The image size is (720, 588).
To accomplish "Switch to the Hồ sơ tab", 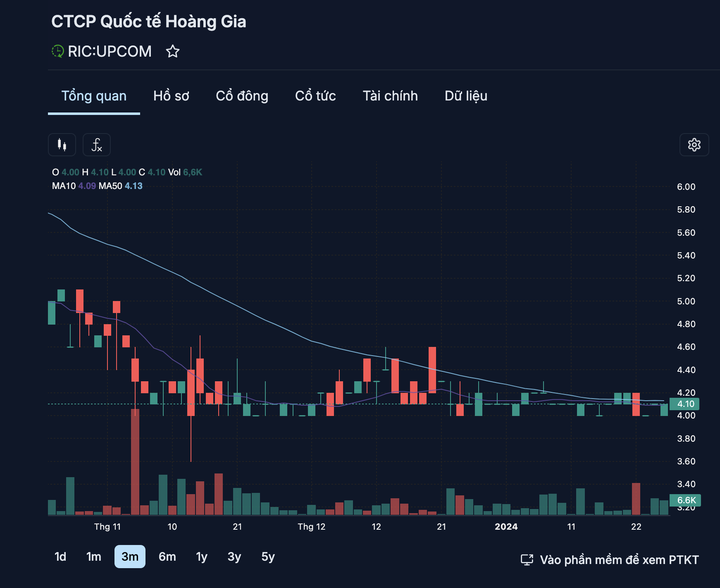I will [x=171, y=96].
